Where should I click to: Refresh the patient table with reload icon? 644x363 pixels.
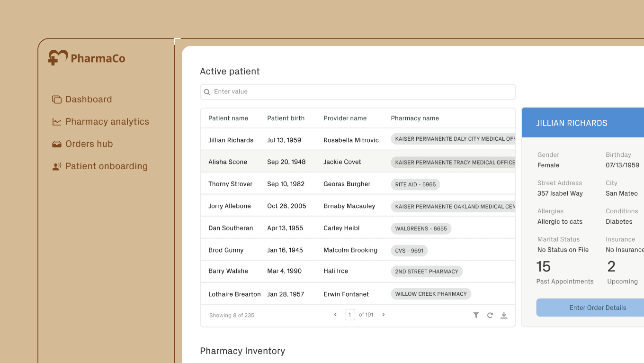point(490,315)
